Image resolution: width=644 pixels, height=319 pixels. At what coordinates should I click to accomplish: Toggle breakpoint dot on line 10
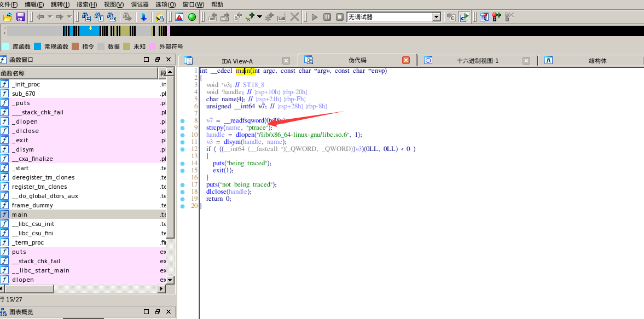point(182,135)
